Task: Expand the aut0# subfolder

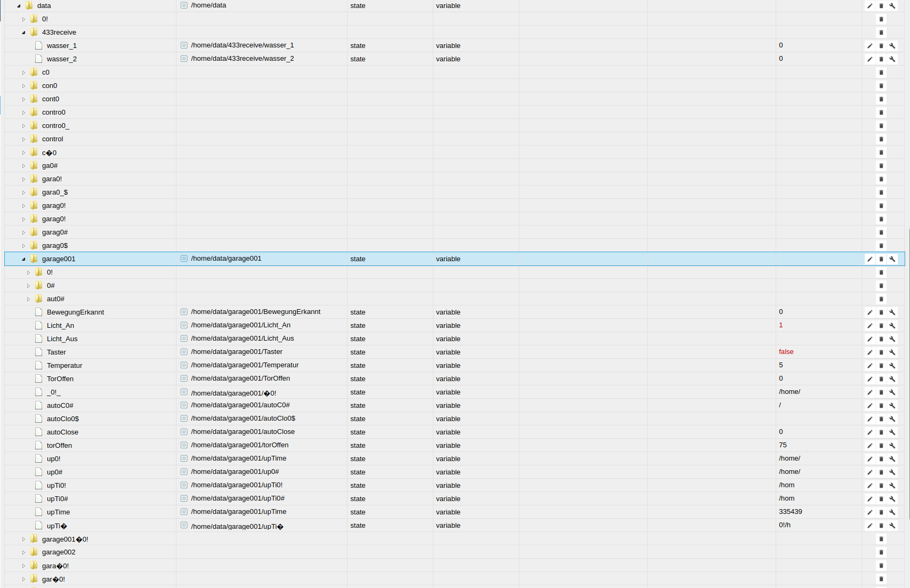Action: coord(28,299)
